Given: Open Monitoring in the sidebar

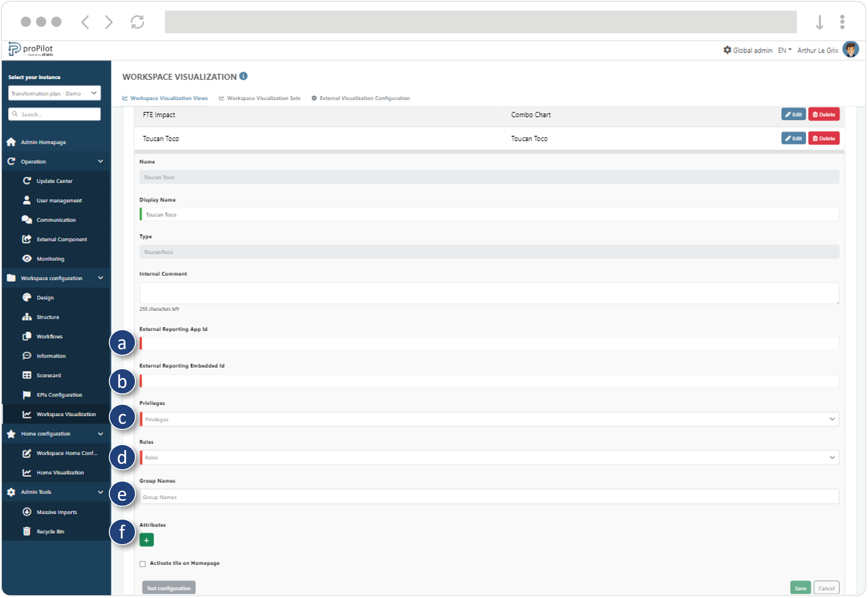Looking at the screenshot, I should (x=50, y=259).
